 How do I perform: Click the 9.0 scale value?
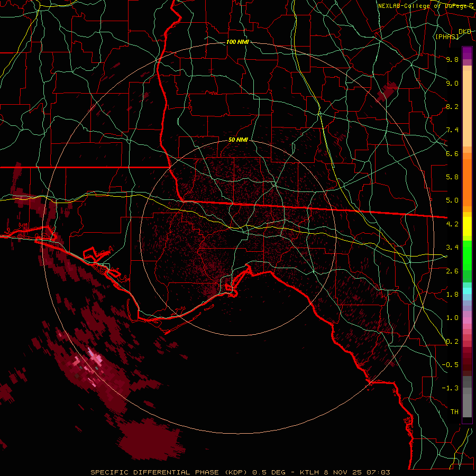452,83
